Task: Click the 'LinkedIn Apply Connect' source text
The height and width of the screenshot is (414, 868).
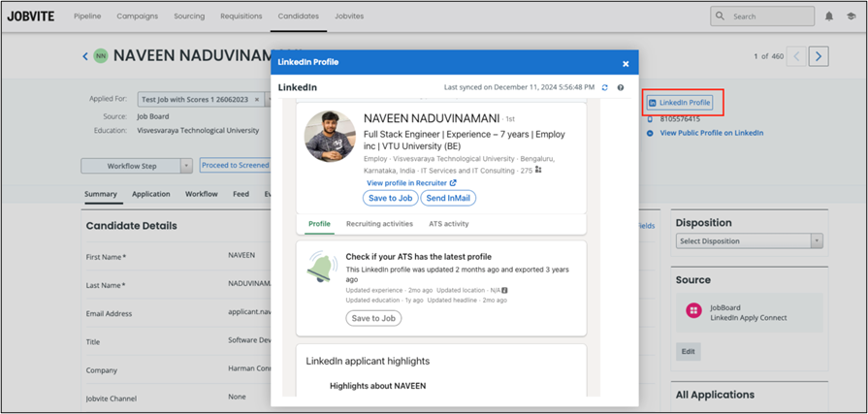Action: click(x=749, y=318)
